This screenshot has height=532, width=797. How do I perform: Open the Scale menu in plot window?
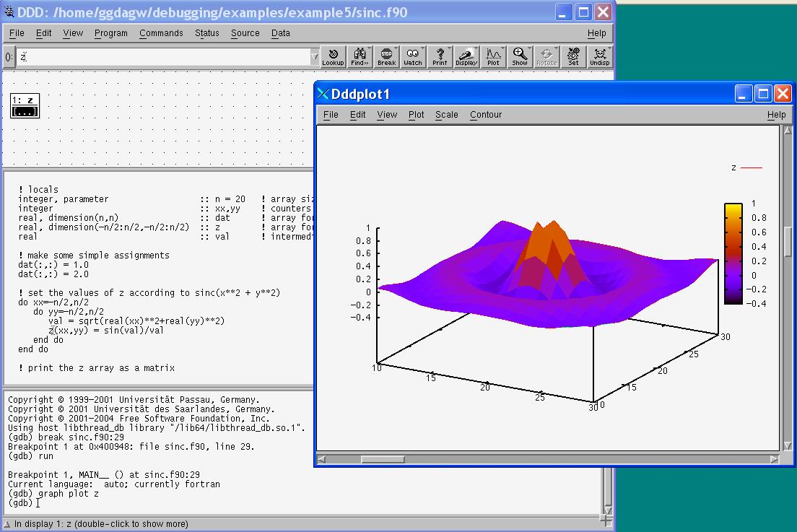(446, 115)
